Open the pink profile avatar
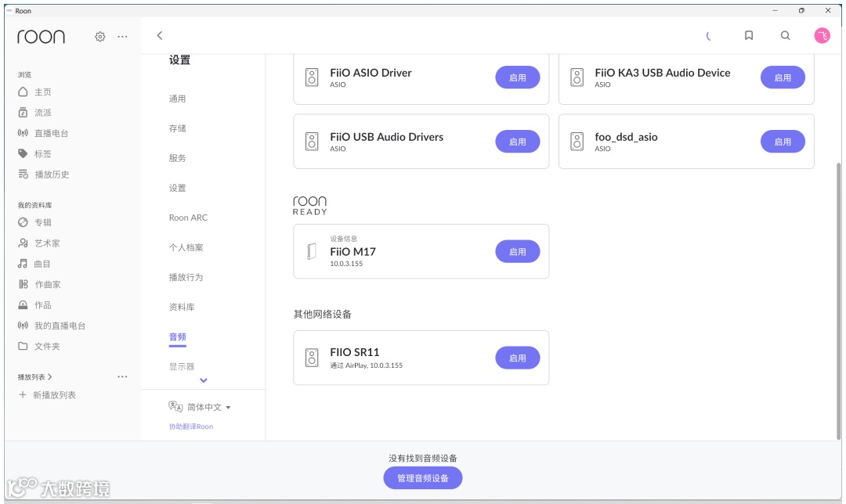The height and width of the screenshot is (504, 846). pyautogui.click(x=822, y=35)
